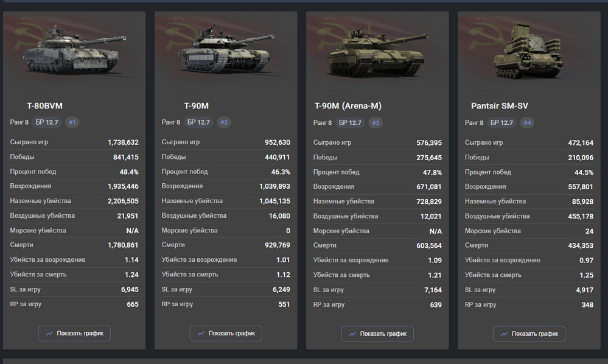Viewport: 608px width, 364px height.
Task: Click the chart icon in T-90M's graph button
Action: point(201,334)
